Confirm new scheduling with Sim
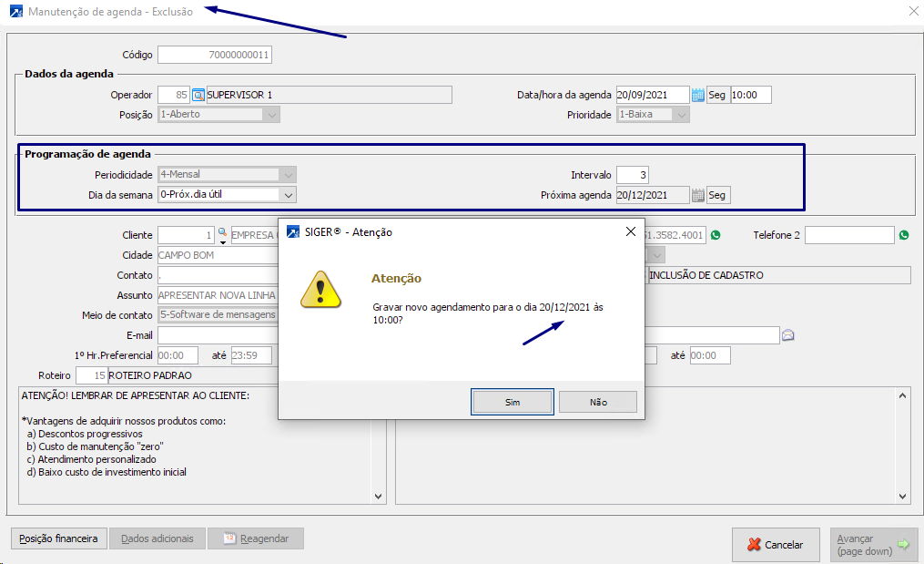This screenshot has width=924, height=564. 513,402
